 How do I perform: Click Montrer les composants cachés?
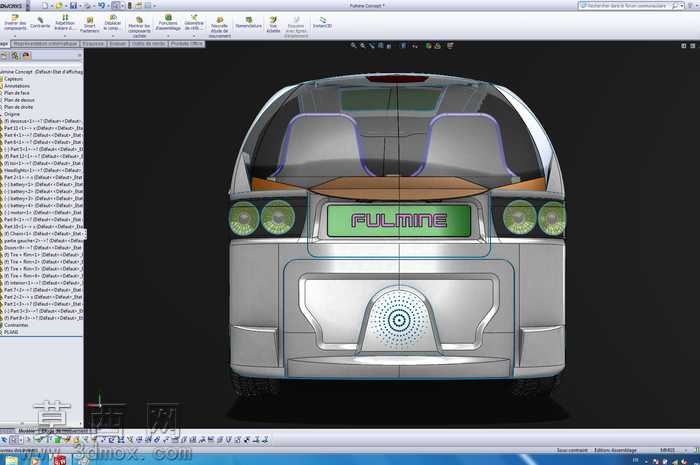pos(139,27)
